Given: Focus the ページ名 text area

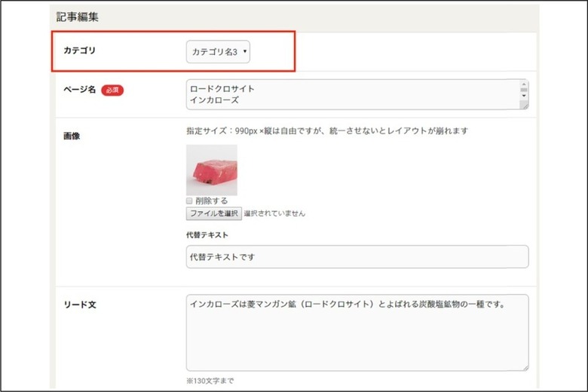Looking at the screenshot, I should pyautogui.click(x=357, y=94).
